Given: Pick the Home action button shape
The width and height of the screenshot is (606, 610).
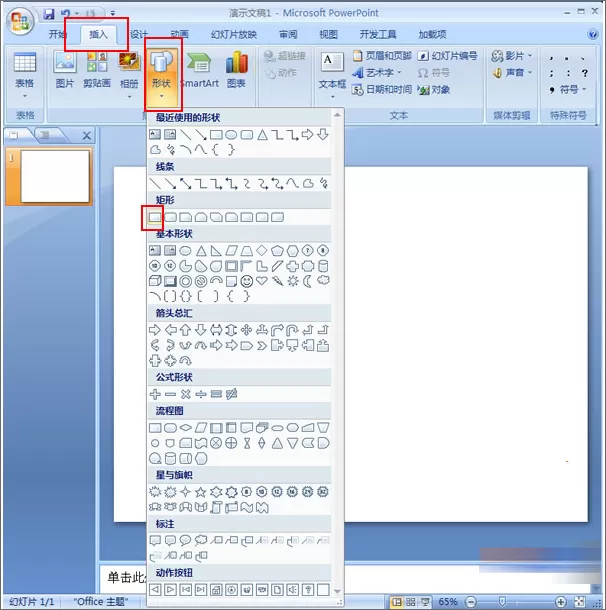Looking at the screenshot, I should coord(216,590).
